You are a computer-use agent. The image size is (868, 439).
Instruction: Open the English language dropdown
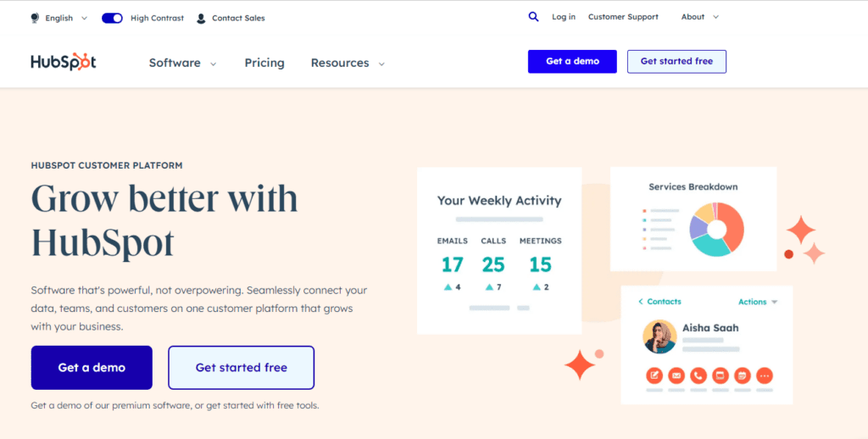pos(64,18)
